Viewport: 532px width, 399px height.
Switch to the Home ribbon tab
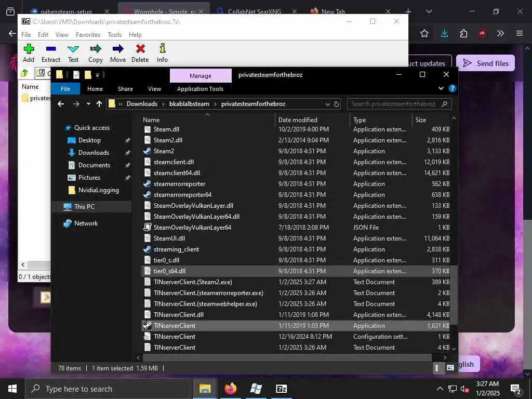click(95, 89)
